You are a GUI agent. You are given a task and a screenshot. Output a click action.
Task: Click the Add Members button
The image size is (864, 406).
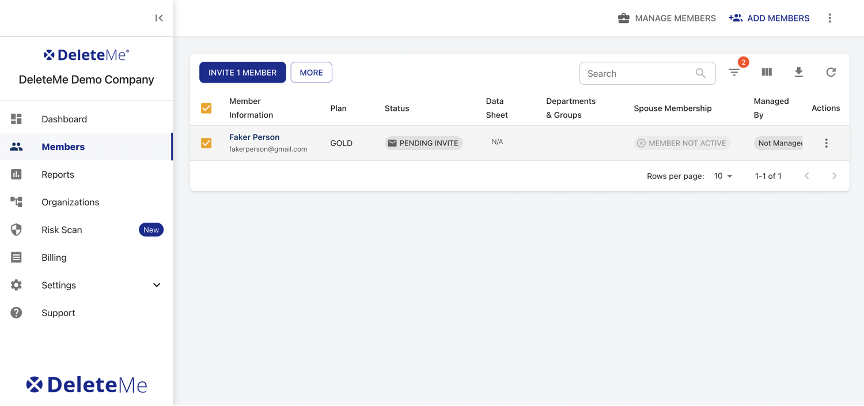coord(769,18)
